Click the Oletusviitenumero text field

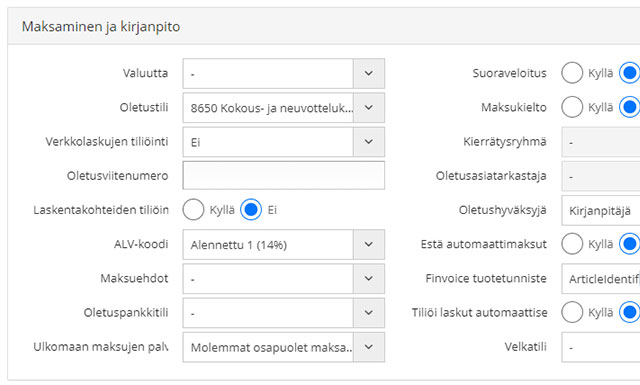click(284, 176)
